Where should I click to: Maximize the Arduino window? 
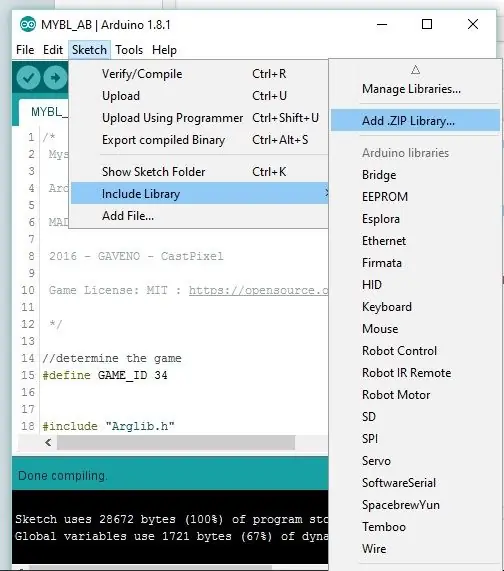(x=427, y=24)
